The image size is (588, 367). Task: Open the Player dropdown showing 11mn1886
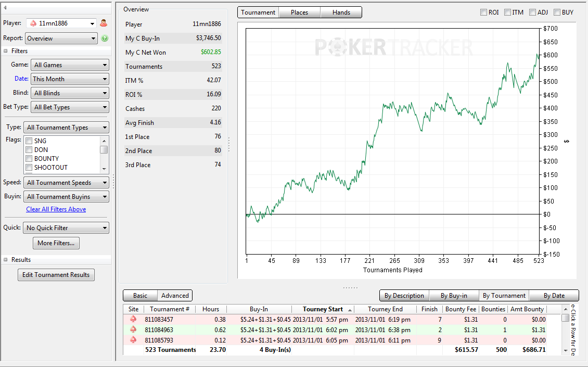pyautogui.click(x=62, y=23)
